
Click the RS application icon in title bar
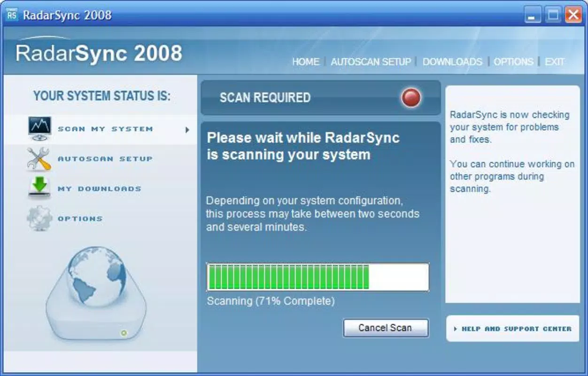(12, 15)
